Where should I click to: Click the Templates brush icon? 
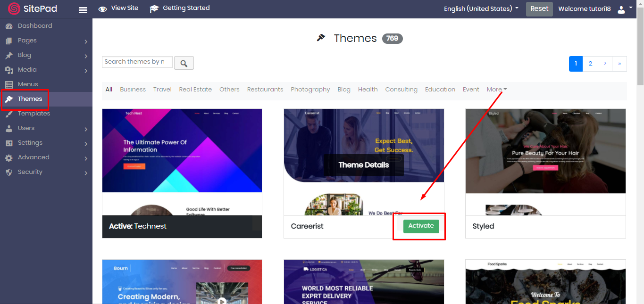[9, 114]
